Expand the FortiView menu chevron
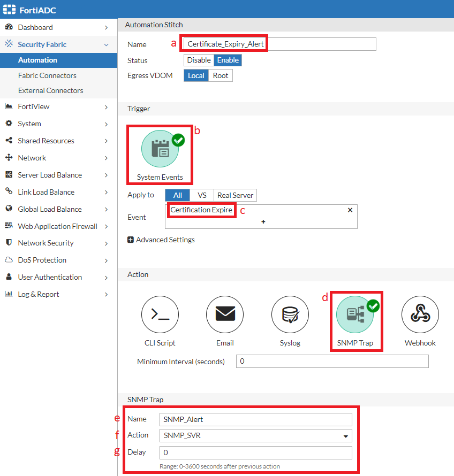Viewport: 454px width, 476px height. coord(106,107)
